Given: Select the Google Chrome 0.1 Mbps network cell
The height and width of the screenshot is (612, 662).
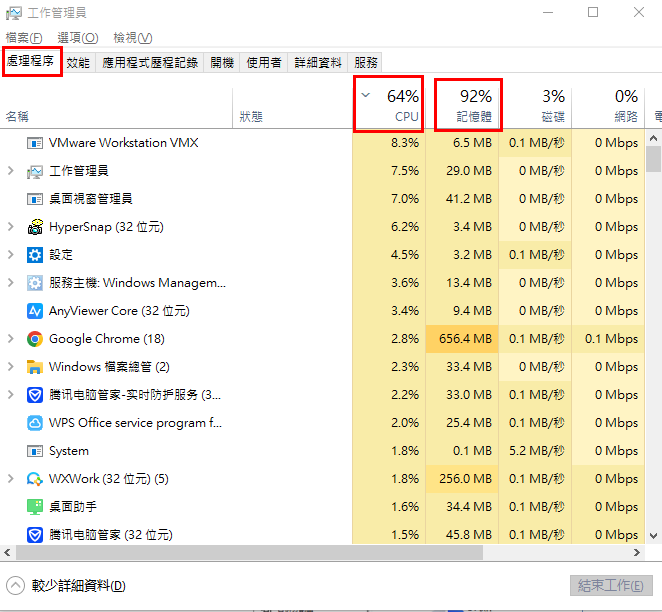Looking at the screenshot, I should [608, 339].
